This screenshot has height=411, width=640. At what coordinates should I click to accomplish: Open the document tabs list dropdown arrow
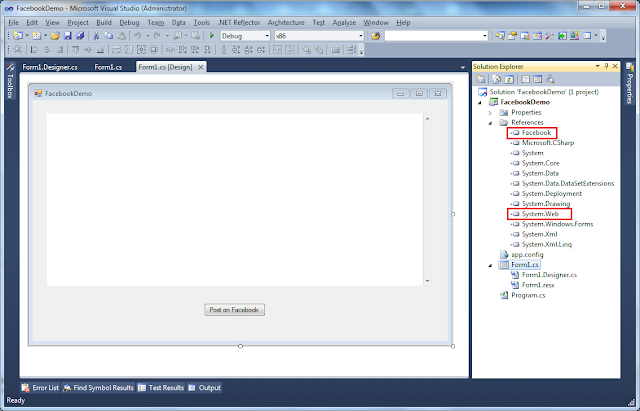click(462, 67)
